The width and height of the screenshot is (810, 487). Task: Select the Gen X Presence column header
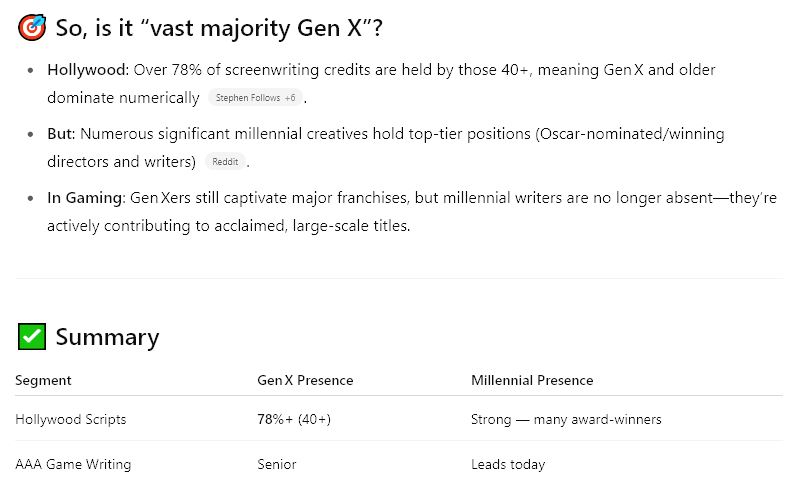click(305, 381)
